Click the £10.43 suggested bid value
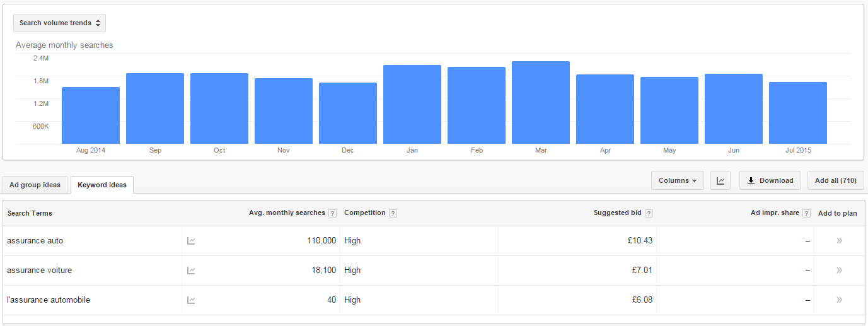Viewport: 868px width, 326px height. tap(639, 241)
